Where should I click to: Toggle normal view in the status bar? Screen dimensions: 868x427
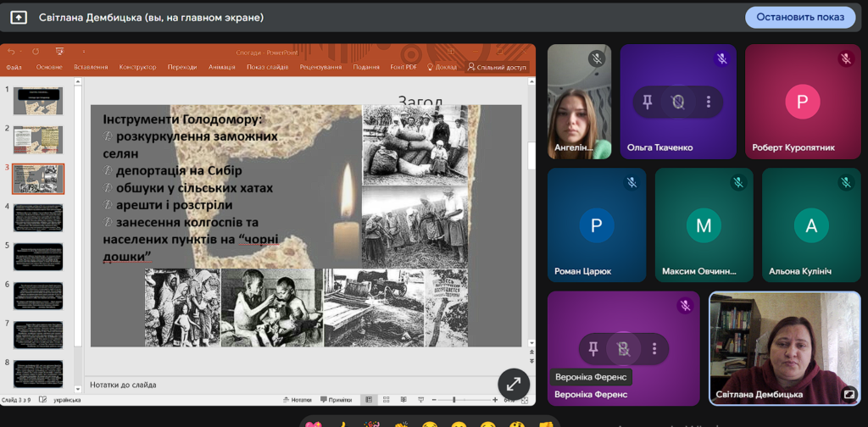click(369, 400)
